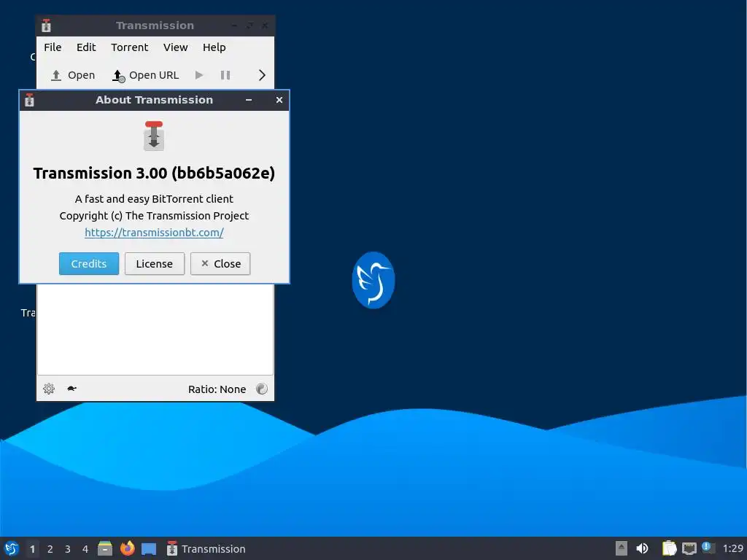Click the Transmission main window title icon

point(46,26)
